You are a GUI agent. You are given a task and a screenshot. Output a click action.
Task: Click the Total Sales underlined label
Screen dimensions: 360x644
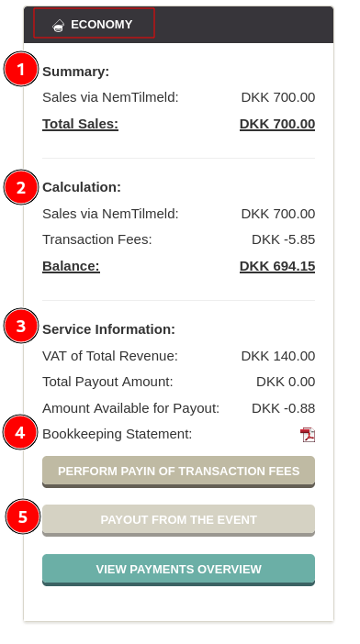[x=80, y=124]
